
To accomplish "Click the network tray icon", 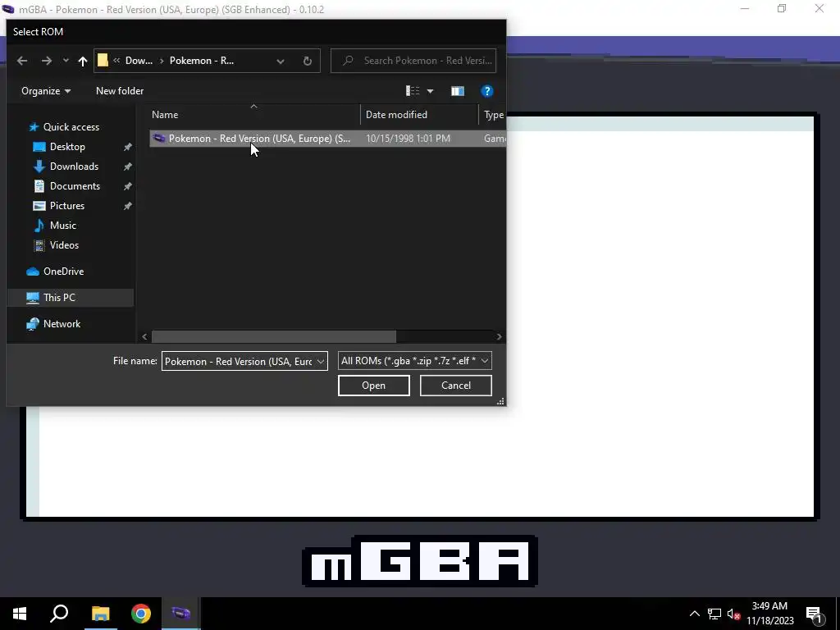I will click(x=714, y=614).
